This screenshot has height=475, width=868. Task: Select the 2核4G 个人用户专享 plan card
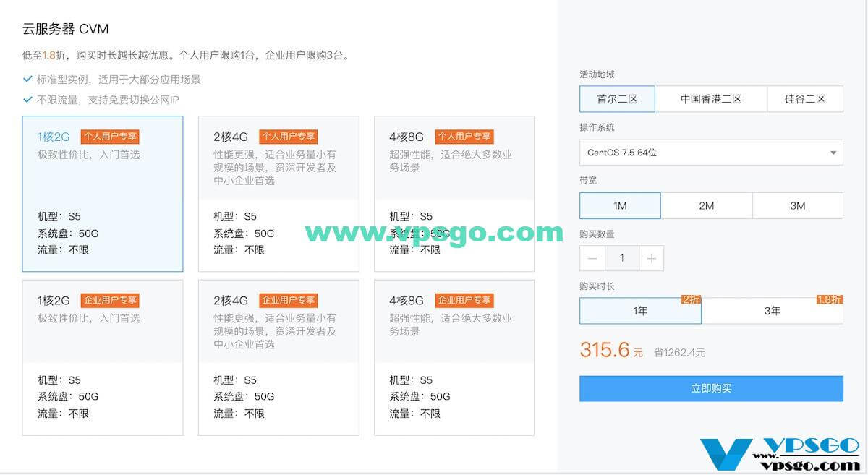point(278,194)
